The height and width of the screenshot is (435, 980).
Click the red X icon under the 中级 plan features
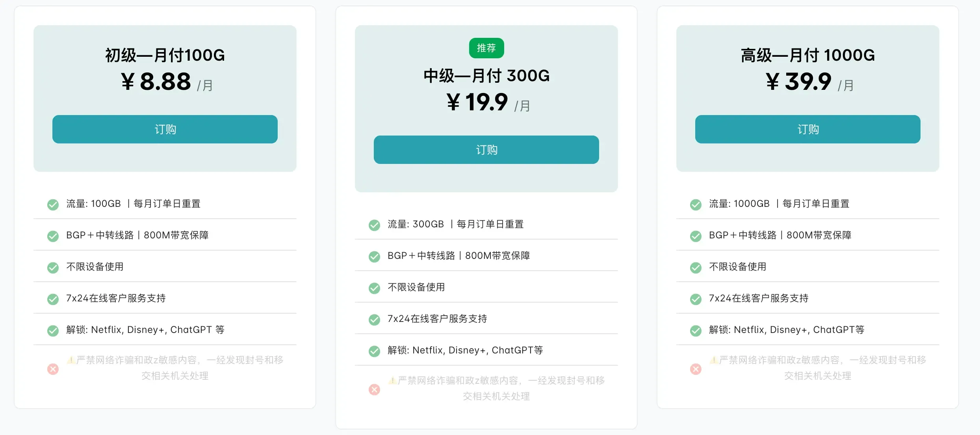click(375, 390)
